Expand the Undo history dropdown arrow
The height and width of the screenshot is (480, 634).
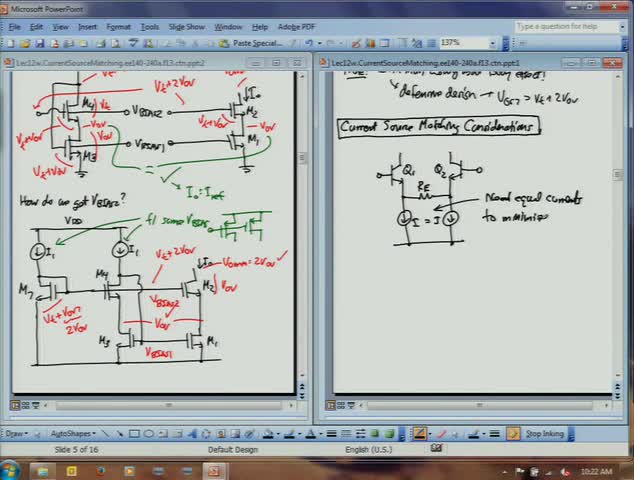pos(319,43)
